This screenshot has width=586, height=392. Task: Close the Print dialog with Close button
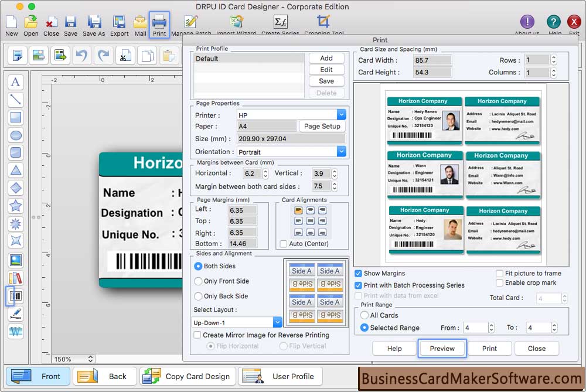[x=537, y=348]
